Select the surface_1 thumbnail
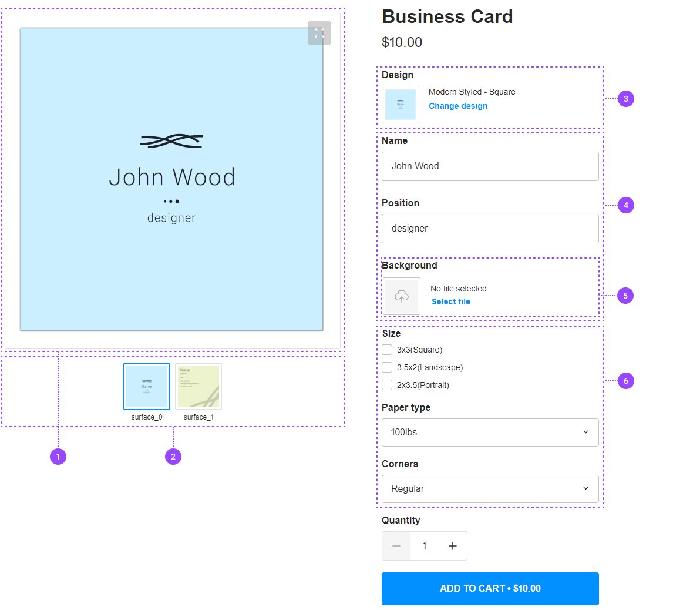700x610 pixels. [198, 387]
